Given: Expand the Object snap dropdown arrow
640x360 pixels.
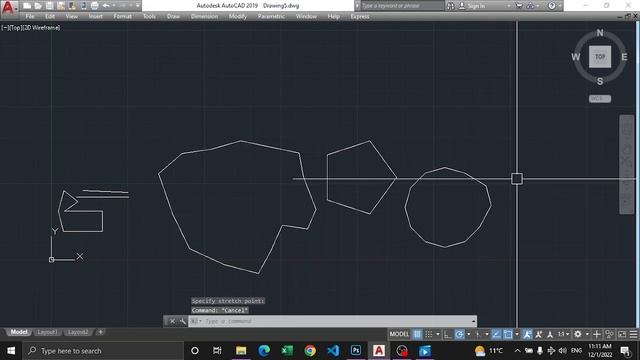Looking at the screenshot, I should pyautogui.click(x=517, y=334).
